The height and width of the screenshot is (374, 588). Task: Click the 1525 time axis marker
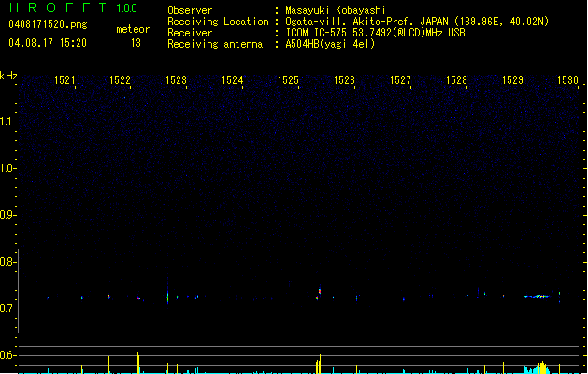[x=288, y=80]
